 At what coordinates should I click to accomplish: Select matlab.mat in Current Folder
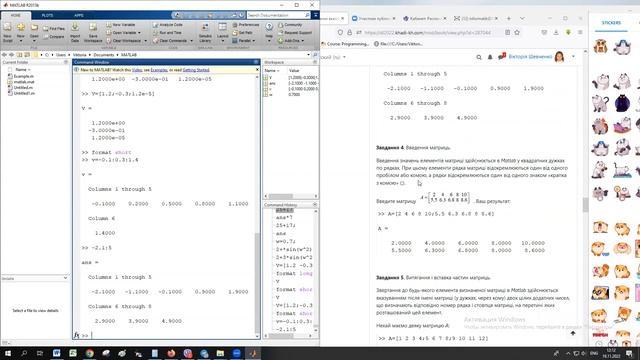tap(23, 82)
